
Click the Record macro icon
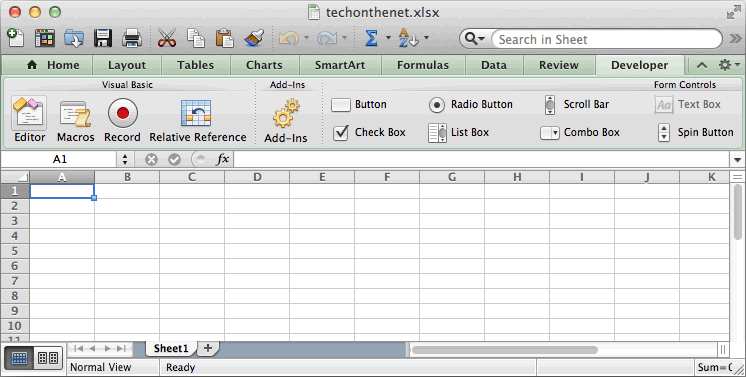(122, 113)
